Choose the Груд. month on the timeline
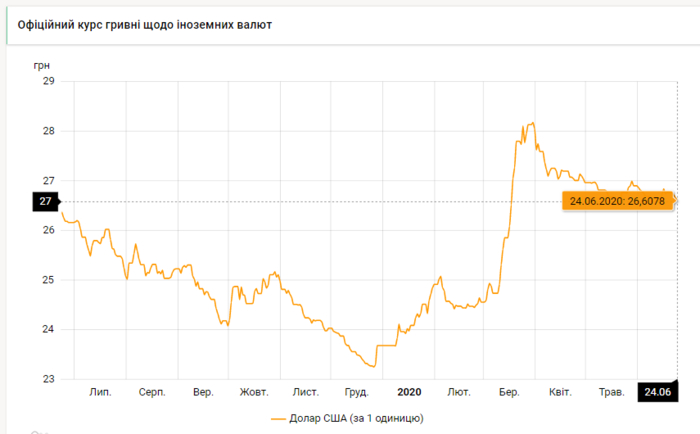700x434 pixels. pyautogui.click(x=357, y=392)
